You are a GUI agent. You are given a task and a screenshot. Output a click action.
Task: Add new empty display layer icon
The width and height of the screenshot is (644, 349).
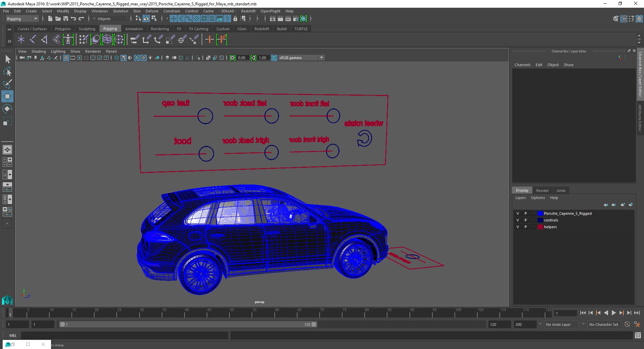tap(622, 205)
